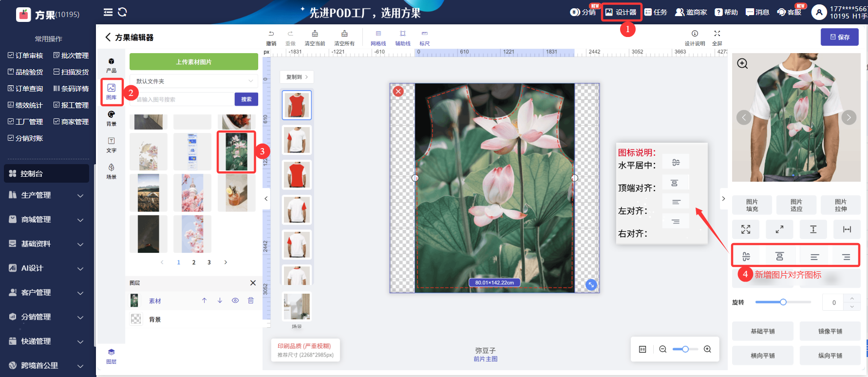Zoom out the canvas
868x377 pixels.
pyautogui.click(x=662, y=349)
